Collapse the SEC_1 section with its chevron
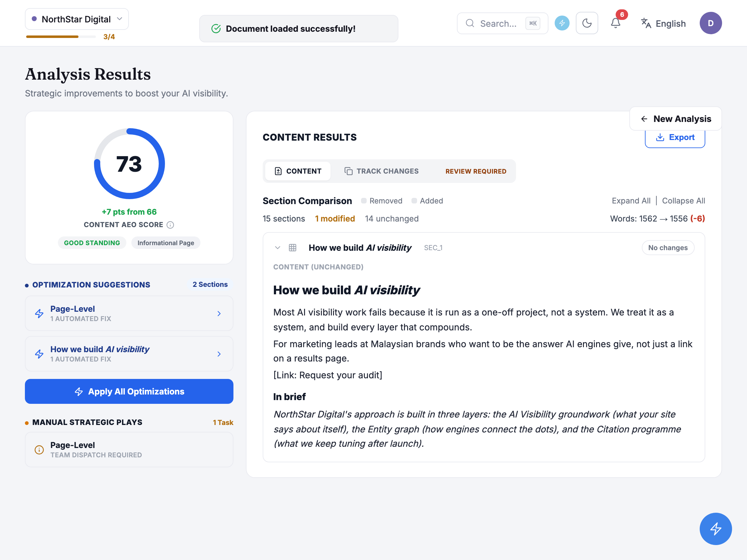Screen dimensions: 747x560 tap(278, 248)
